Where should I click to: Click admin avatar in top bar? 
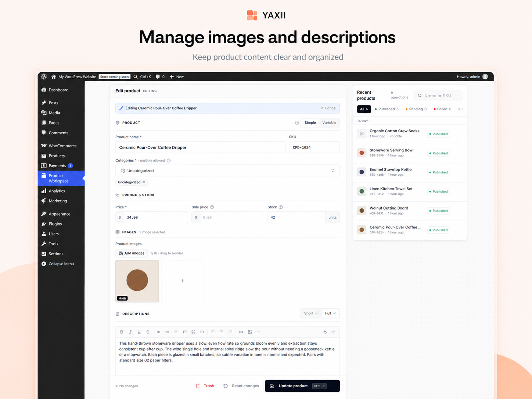click(x=485, y=76)
